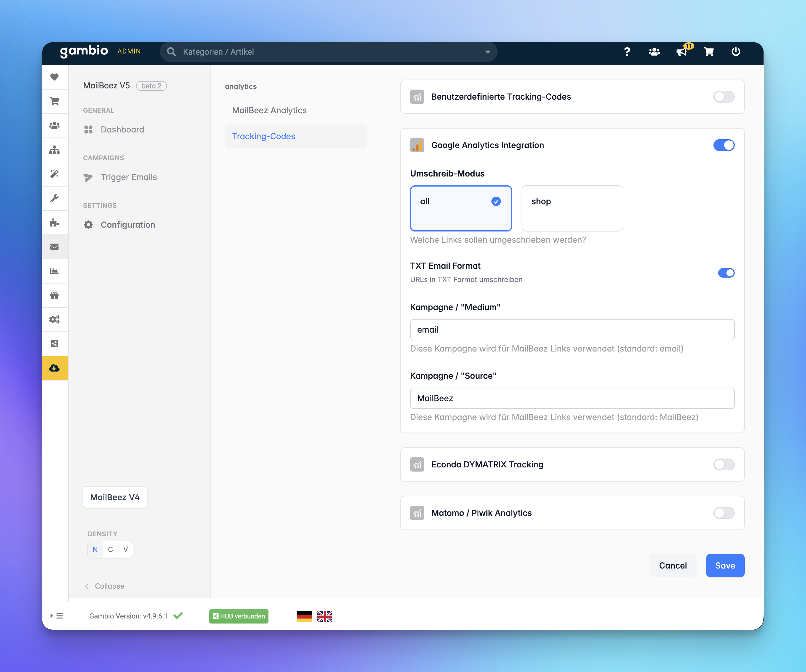Click the megaphone notifications icon
Viewport: 806px width, 672px height.
tap(682, 52)
